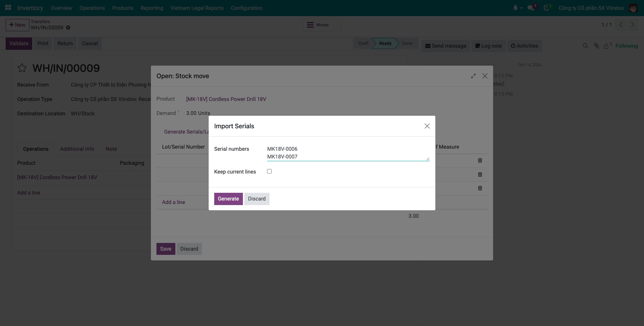This screenshot has height=326, width=644.
Task: Go to next record arrow
Action: 632,25
